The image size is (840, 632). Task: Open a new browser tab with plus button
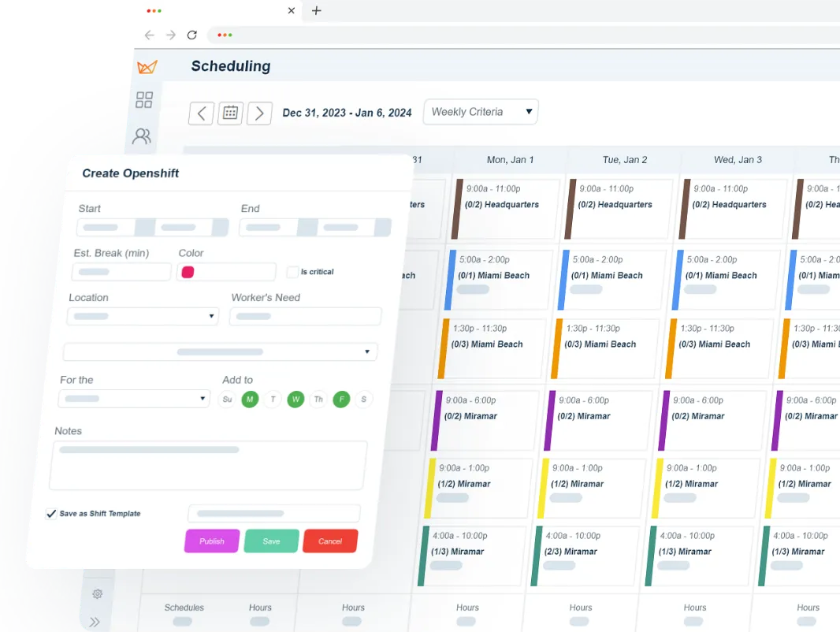315,11
